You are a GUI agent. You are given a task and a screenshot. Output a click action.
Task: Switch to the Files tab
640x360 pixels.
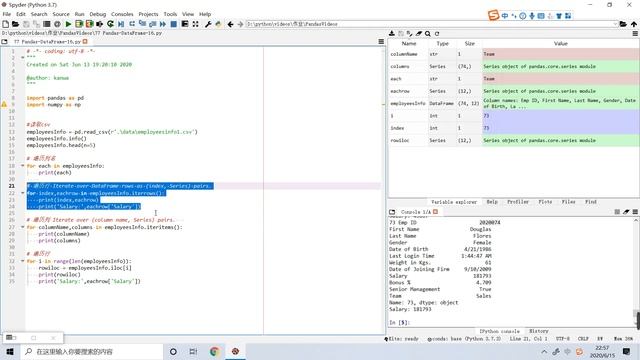568,202
